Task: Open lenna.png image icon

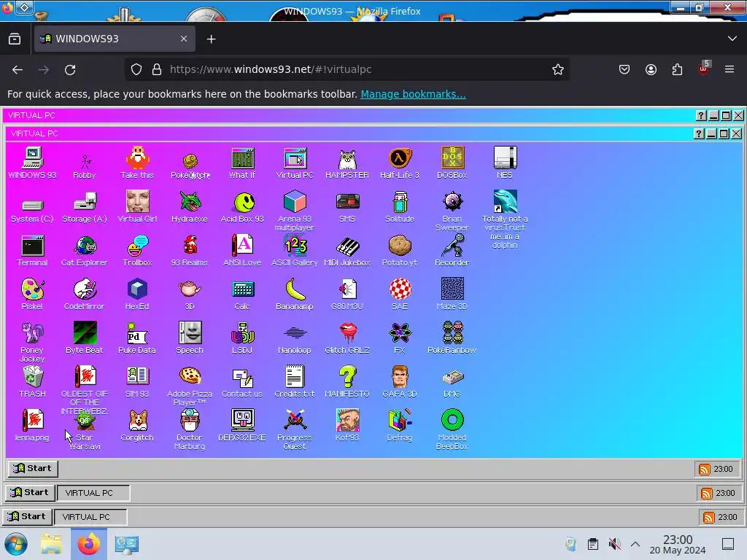Action: (x=32, y=426)
